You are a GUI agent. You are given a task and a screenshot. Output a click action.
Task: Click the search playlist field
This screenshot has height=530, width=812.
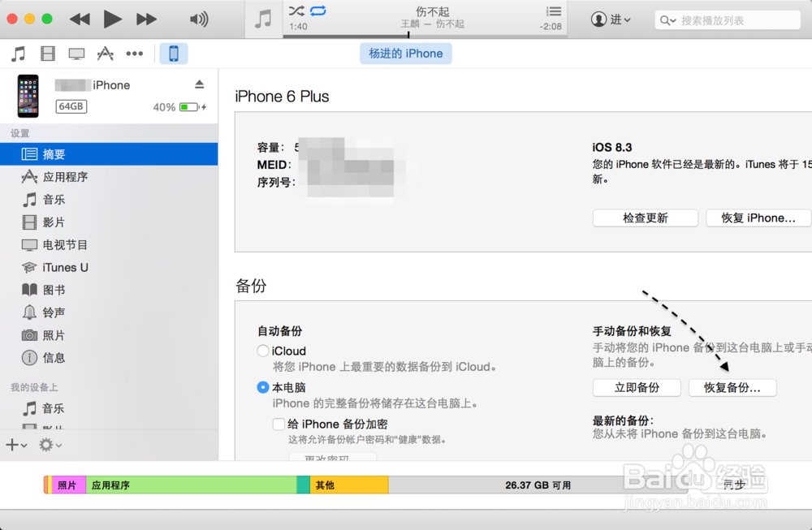coord(728,20)
